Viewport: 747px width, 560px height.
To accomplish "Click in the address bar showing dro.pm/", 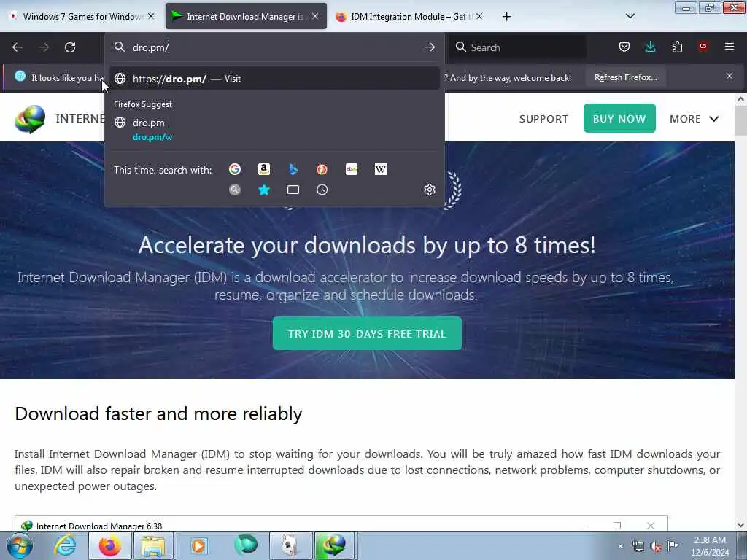I will [276, 47].
